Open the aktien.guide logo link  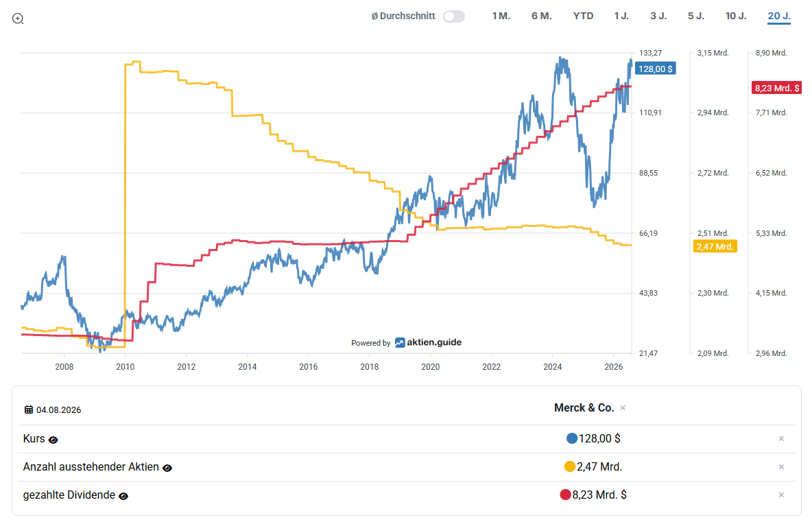click(428, 342)
